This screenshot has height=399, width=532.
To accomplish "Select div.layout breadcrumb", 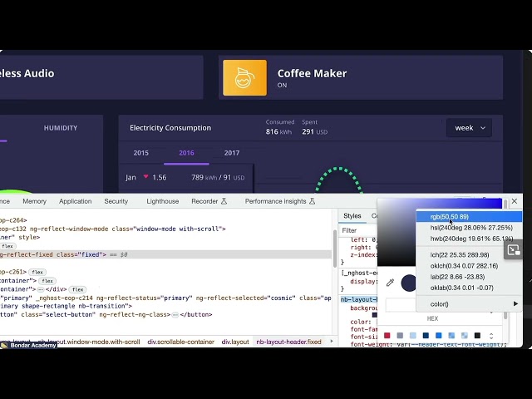I will click(x=235, y=342).
